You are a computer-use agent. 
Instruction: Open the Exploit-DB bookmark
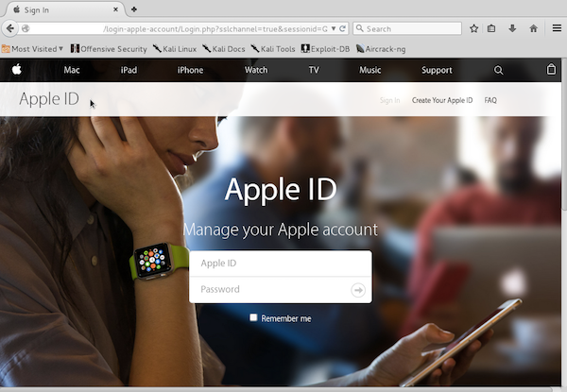coord(325,49)
